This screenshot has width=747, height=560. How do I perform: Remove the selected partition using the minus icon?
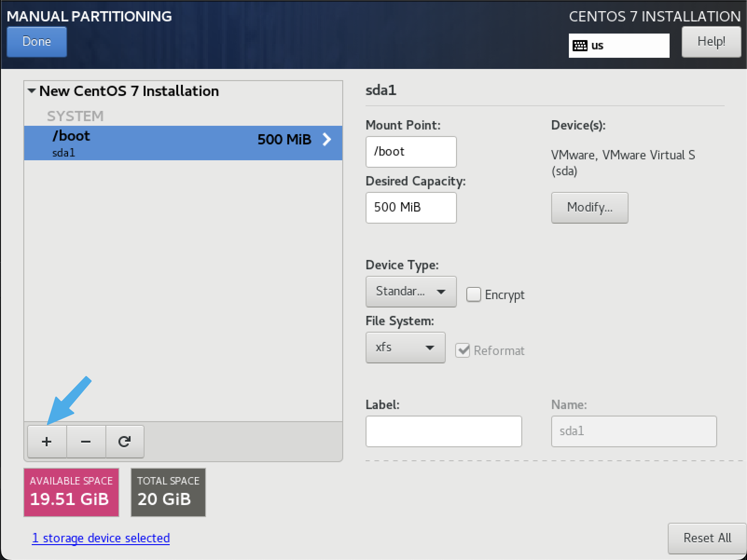[x=86, y=441]
